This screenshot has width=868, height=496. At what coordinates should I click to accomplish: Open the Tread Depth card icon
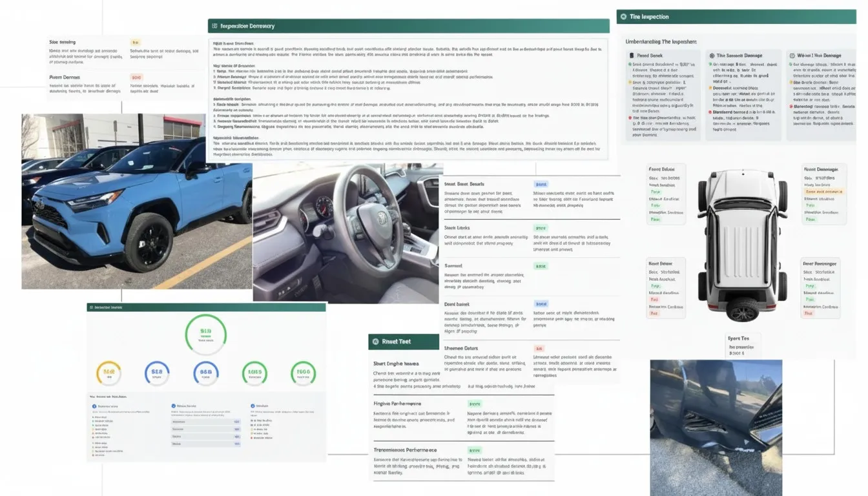pyautogui.click(x=630, y=54)
